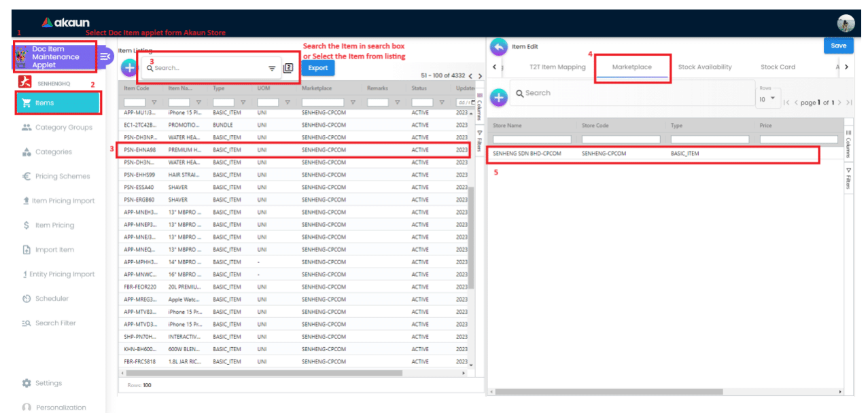Toggle the Filters side panel in Item Listing
Image resolution: width=868 pixels, height=413 pixels.
pyautogui.click(x=479, y=141)
